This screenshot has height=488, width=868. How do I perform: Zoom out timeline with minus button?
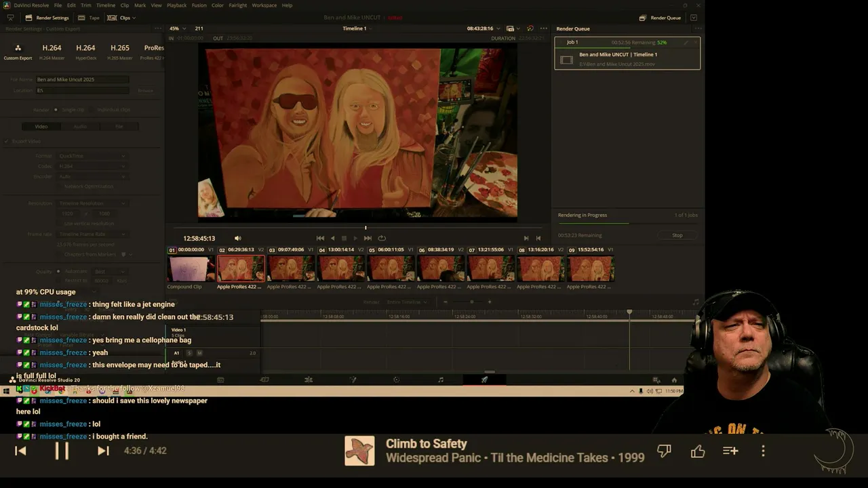pyautogui.click(x=446, y=302)
